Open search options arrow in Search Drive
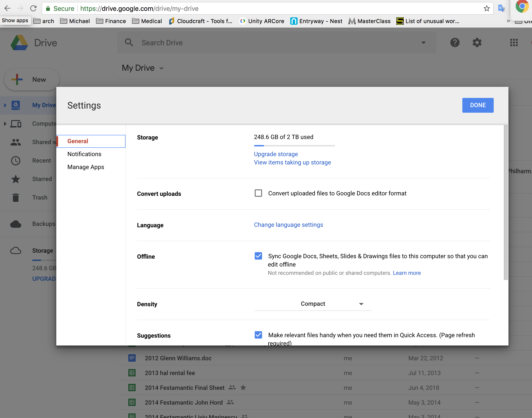 point(423,42)
